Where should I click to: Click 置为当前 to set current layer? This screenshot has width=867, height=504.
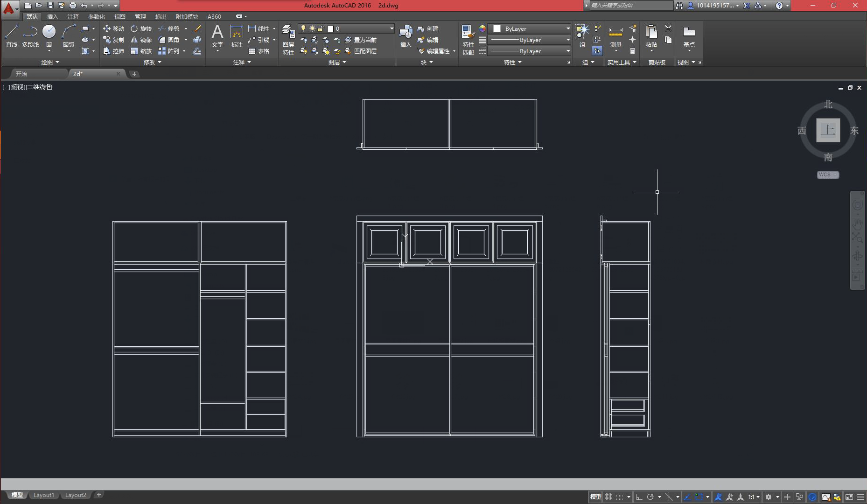coord(361,40)
